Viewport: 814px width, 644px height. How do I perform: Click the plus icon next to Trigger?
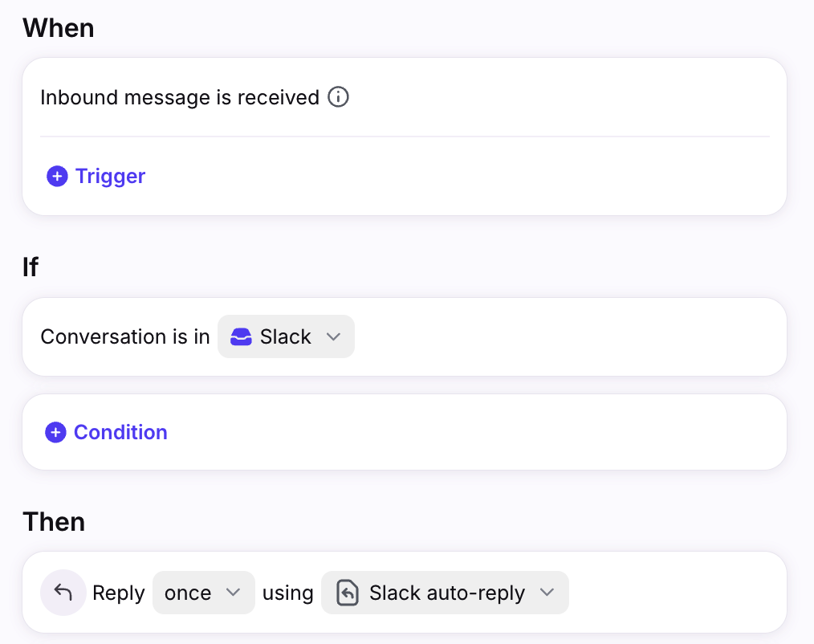tap(57, 177)
